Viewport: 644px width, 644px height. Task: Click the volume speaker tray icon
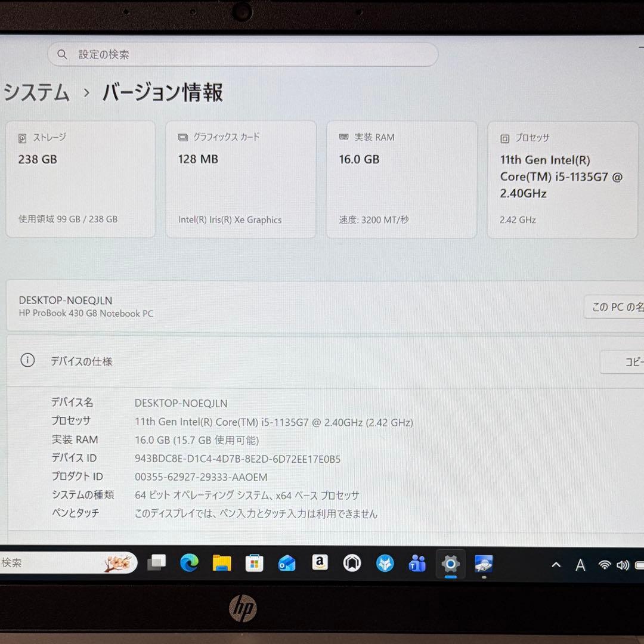pyautogui.click(x=623, y=565)
